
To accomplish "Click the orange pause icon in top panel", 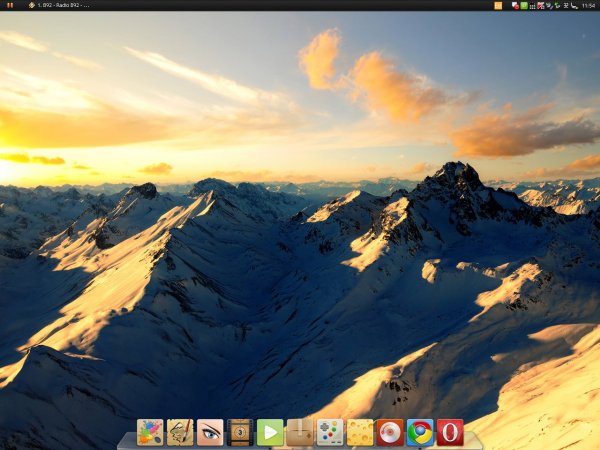I will click(x=10, y=5).
